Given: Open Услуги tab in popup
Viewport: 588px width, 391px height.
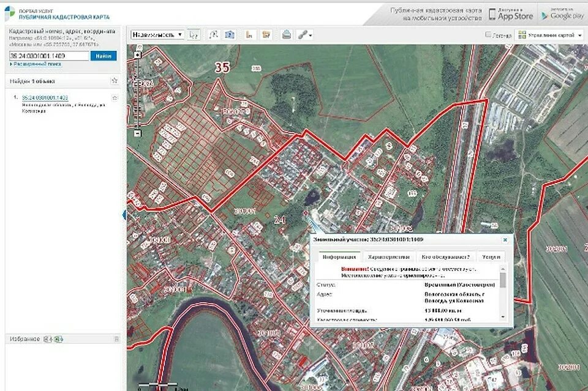Looking at the screenshot, I should click(491, 257).
